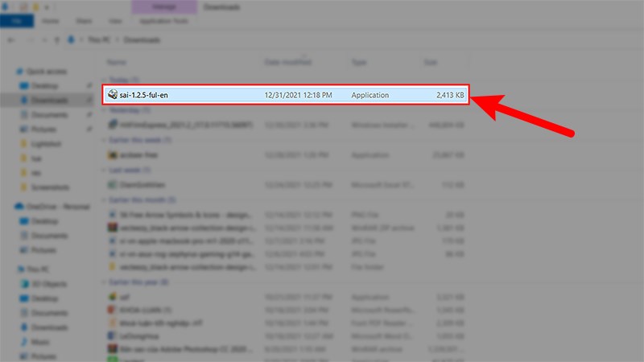This screenshot has height=362, width=644.
Task: Open the File tab
Action: tap(17, 21)
